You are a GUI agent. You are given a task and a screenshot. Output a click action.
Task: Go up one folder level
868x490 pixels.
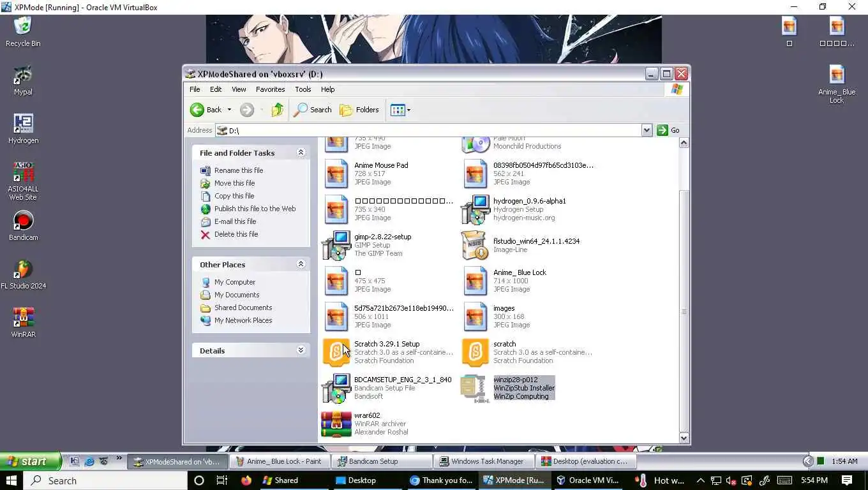click(277, 110)
